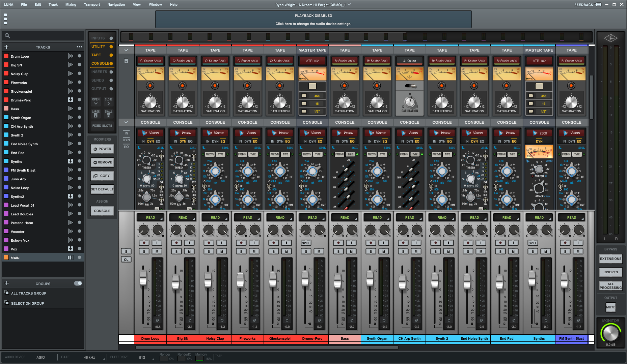Image resolution: width=627 pixels, height=364 pixels.
Task: Click the MAIN track speaker icon
Action: tap(70, 257)
